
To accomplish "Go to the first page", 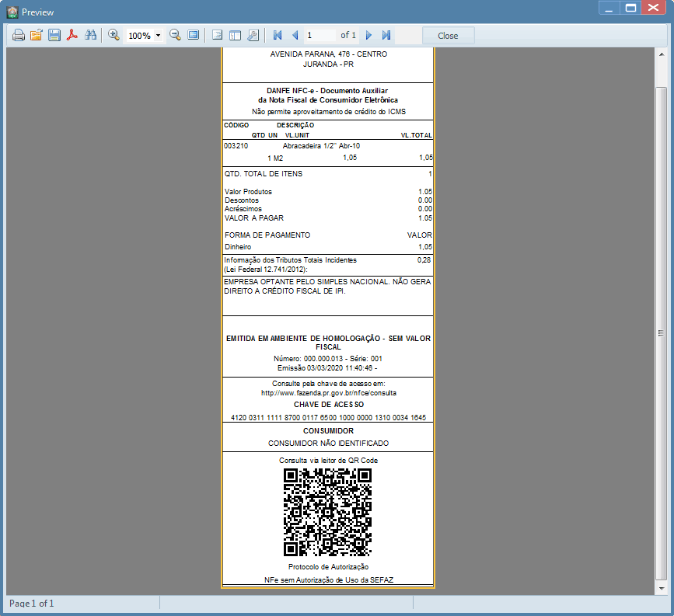I will 278,35.
